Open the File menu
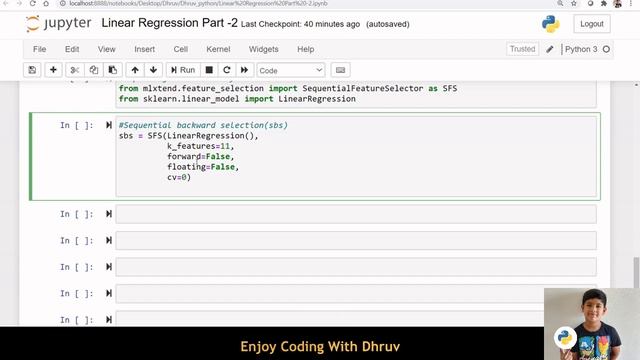Screen dimensions: 640x360 [39, 49]
